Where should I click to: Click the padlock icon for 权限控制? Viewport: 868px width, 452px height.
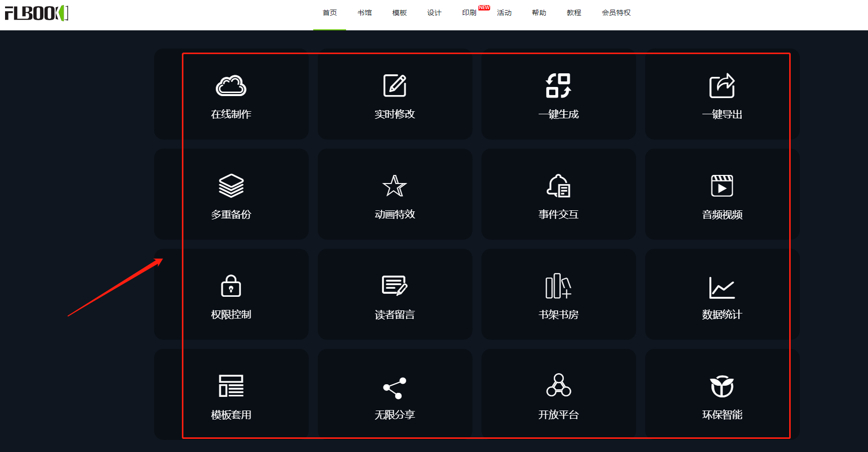pyautogui.click(x=231, y=286)
